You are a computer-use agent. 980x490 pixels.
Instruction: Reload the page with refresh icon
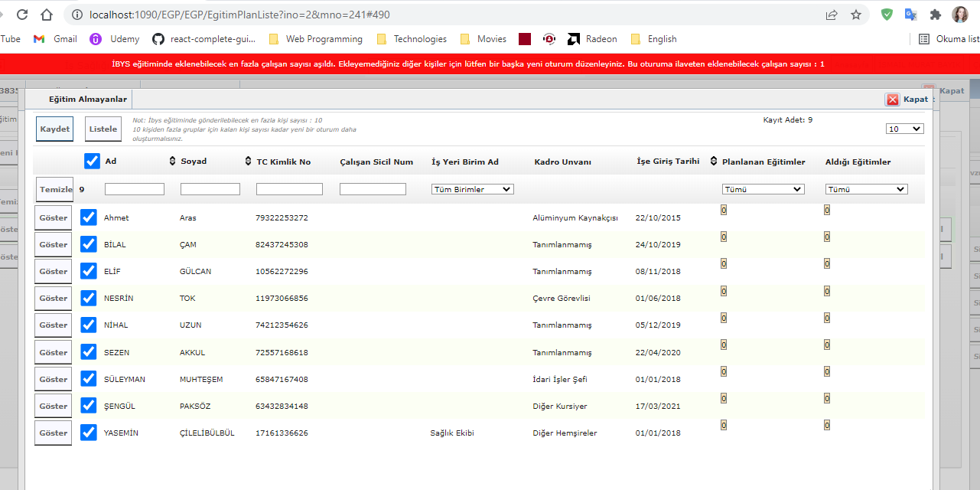21,15
